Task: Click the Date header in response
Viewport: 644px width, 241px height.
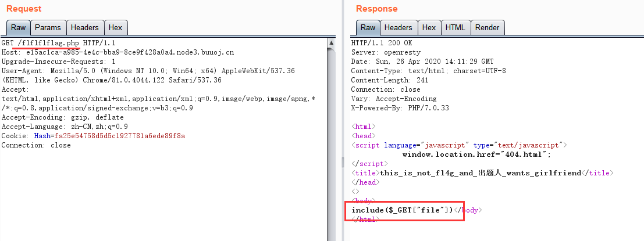Action: click(x=422, y=62)
